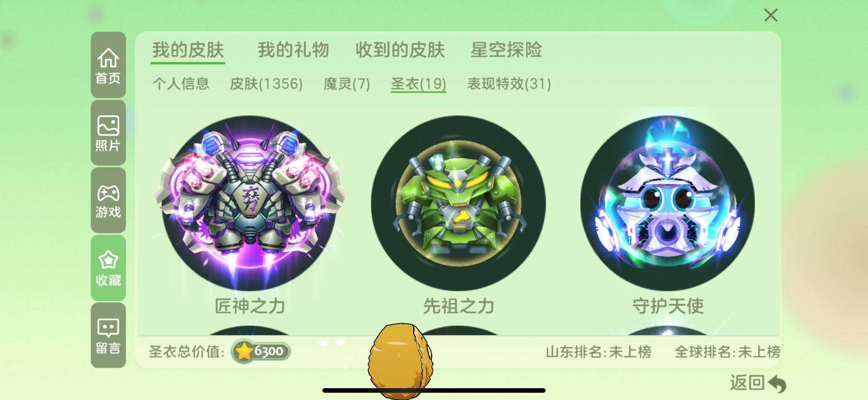The width and height of the screenshot is (868, 400).
Task: Switch to the 我的皮肤 tab
Action: (x=188, y=50)
